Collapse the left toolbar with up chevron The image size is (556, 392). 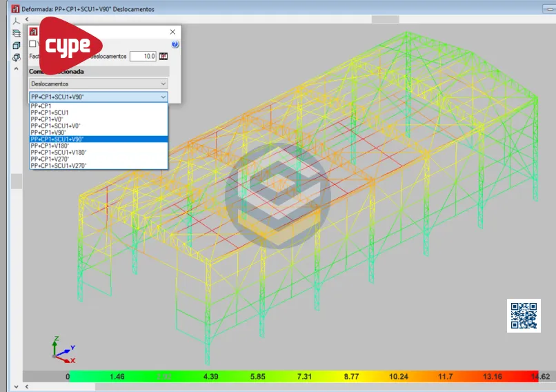point(17,68)
